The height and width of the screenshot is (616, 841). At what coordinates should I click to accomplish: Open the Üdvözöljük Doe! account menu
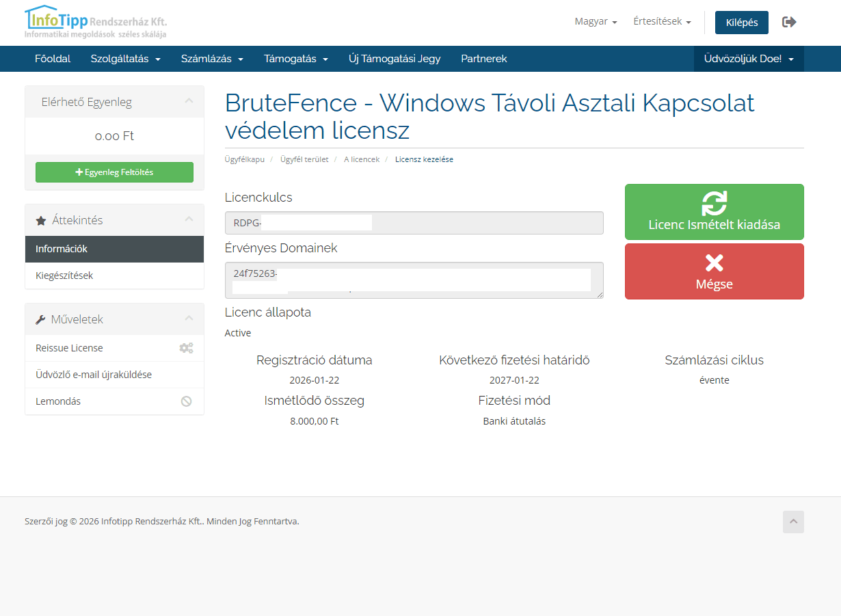pyautogui.click(x=749, y=59)
